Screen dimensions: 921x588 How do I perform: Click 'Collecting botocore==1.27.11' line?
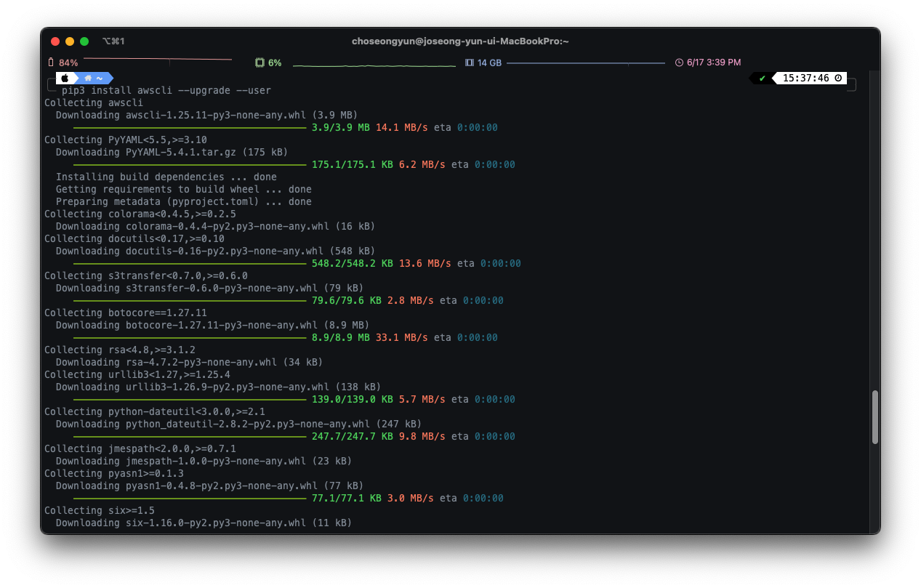126,313
